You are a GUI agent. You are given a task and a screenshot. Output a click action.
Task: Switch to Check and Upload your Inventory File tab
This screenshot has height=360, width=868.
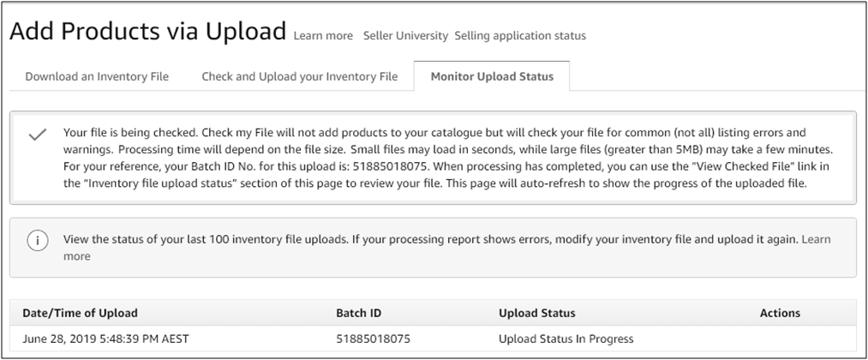(x=299, y=76)
